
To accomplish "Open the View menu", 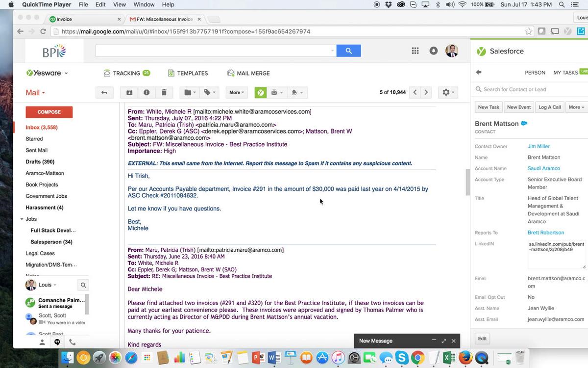I will tap(120, 4).
